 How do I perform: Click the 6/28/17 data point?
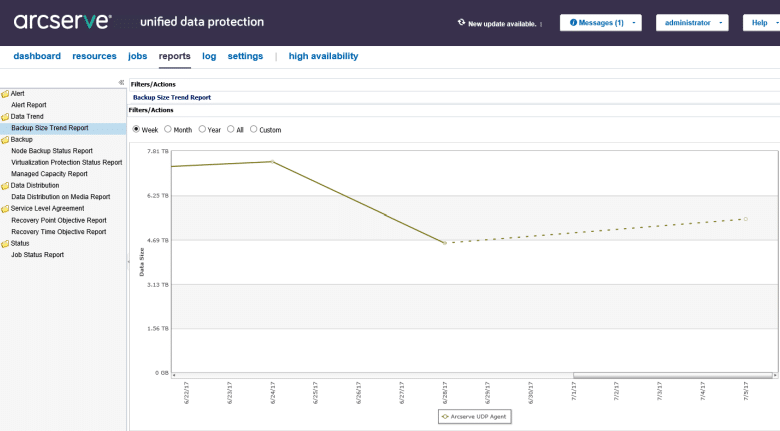coord(445,243)
